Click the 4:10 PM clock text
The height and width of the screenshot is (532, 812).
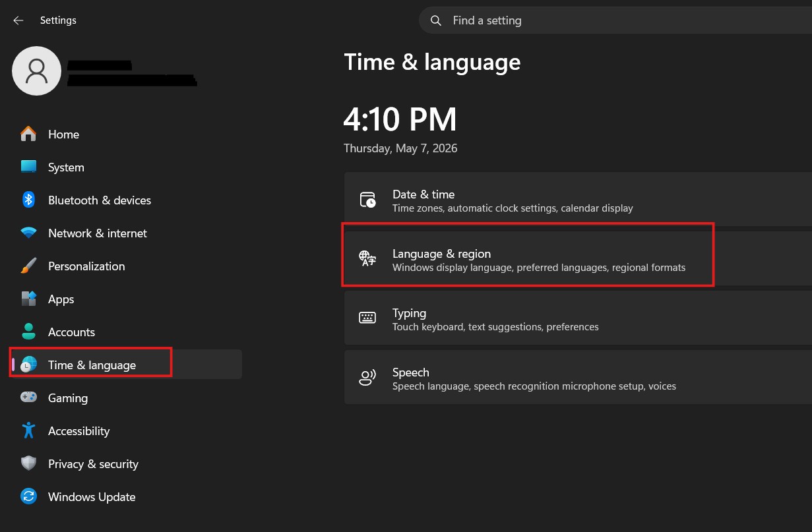click(400, 119)
